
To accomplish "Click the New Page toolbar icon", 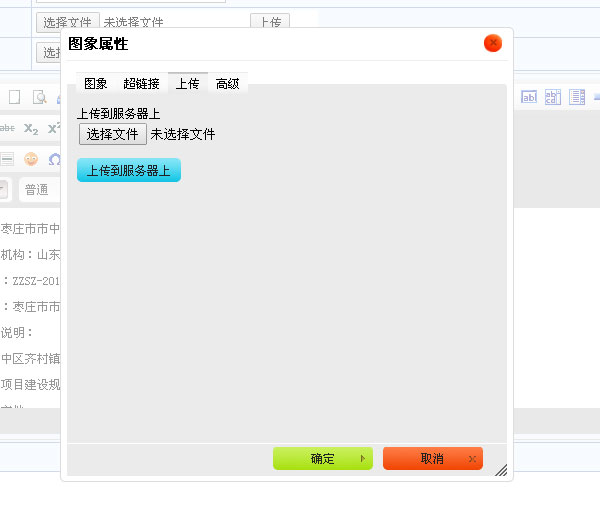I will (x=14, y=97).
